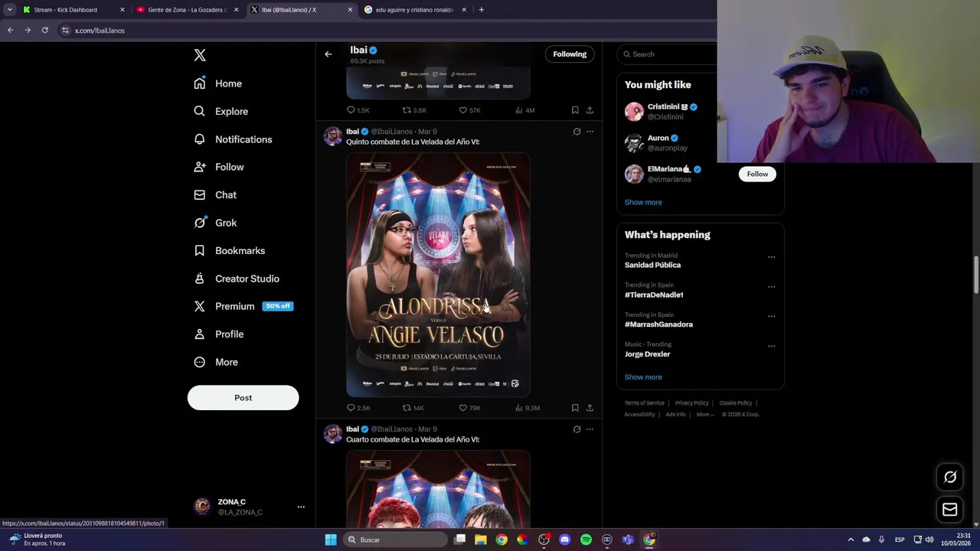Open a new browser tab
Viewport: 980px width, 551px height.
pos(482,10)
